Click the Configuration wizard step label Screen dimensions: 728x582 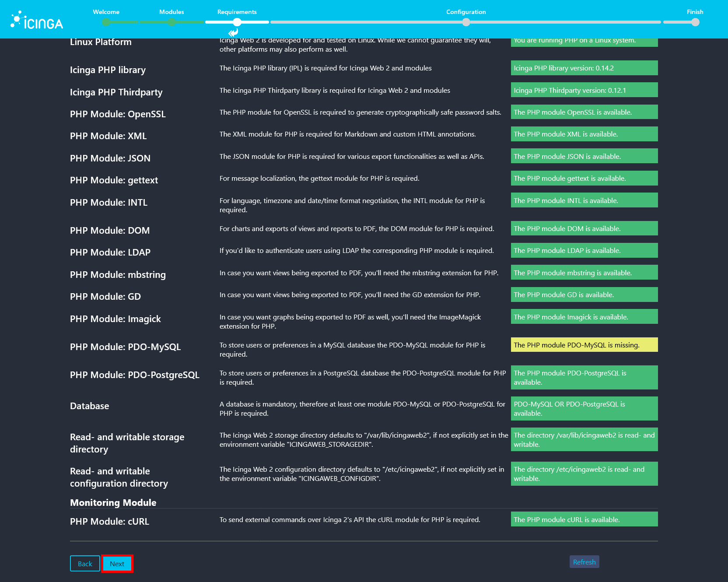click(x=466, y=12)
